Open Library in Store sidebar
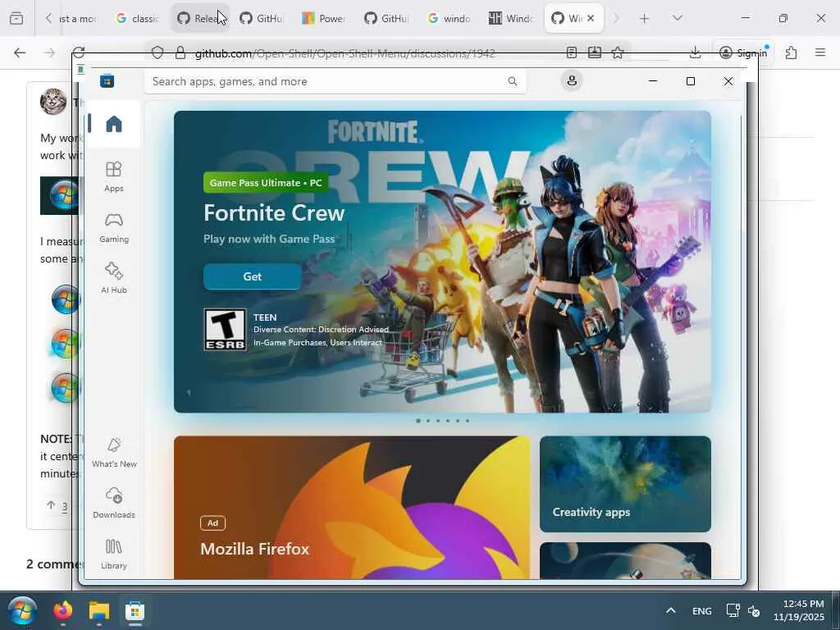The height and width of the screenshot is (630, 840). 113,554
